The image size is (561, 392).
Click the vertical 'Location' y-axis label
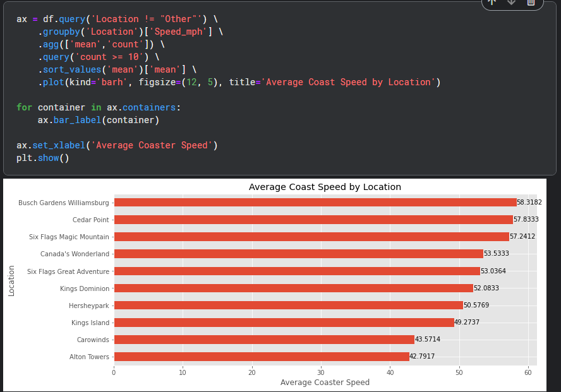[11, 281]
